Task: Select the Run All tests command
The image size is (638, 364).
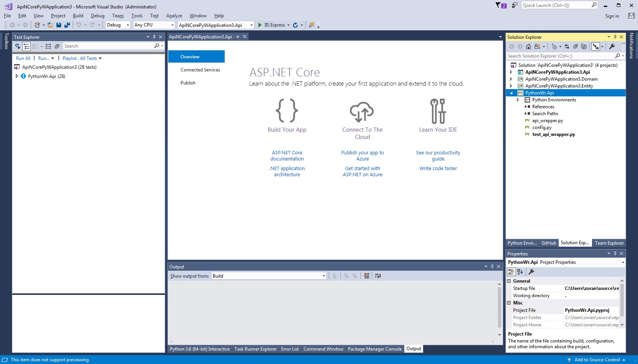Action: tap(23, 58)
